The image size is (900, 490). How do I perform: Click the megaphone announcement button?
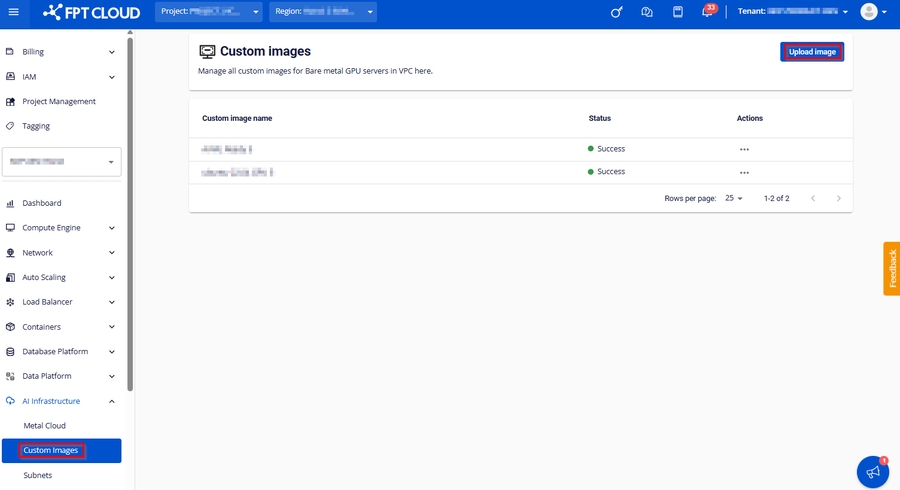click(873, 472)
